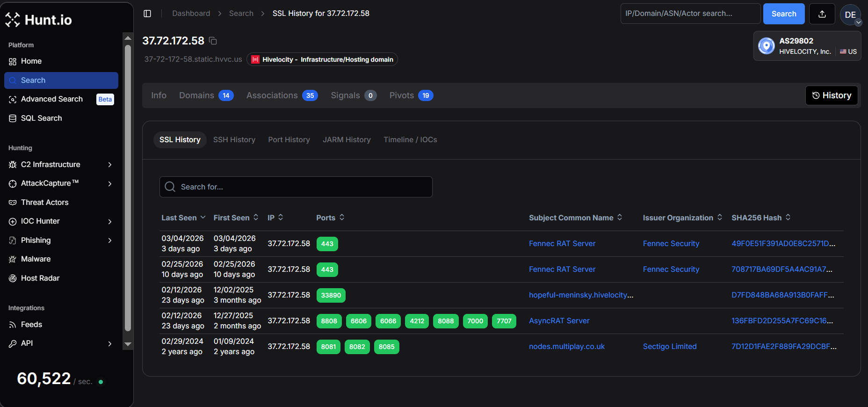
Task: Click the AS29802 location pin icon
Action: click(x=766, y=46)
